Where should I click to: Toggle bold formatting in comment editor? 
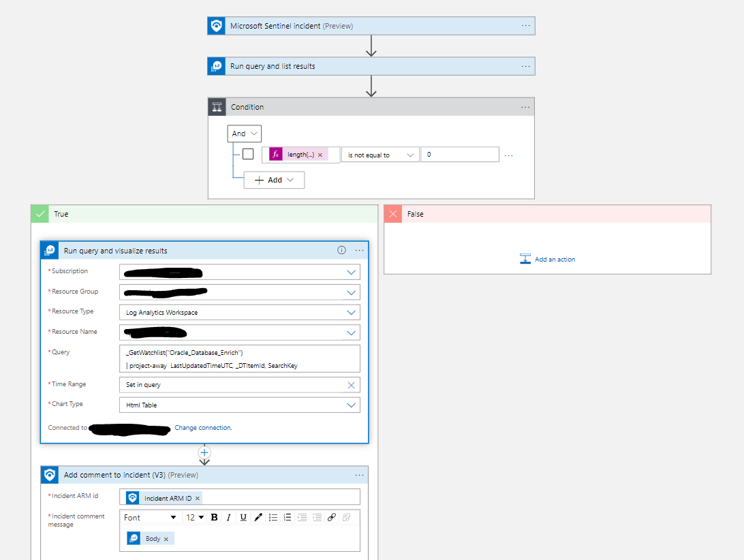214,518
